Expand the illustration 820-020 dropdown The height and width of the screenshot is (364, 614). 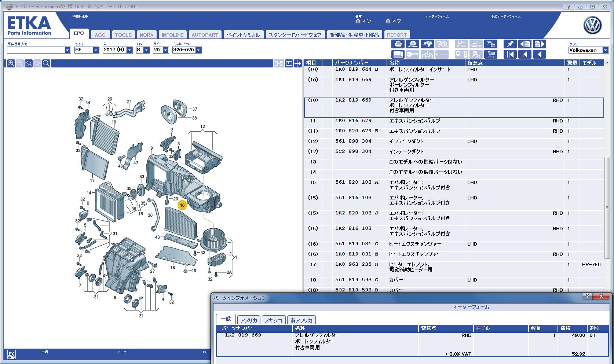pyautogui.click(x=198, y=50)
